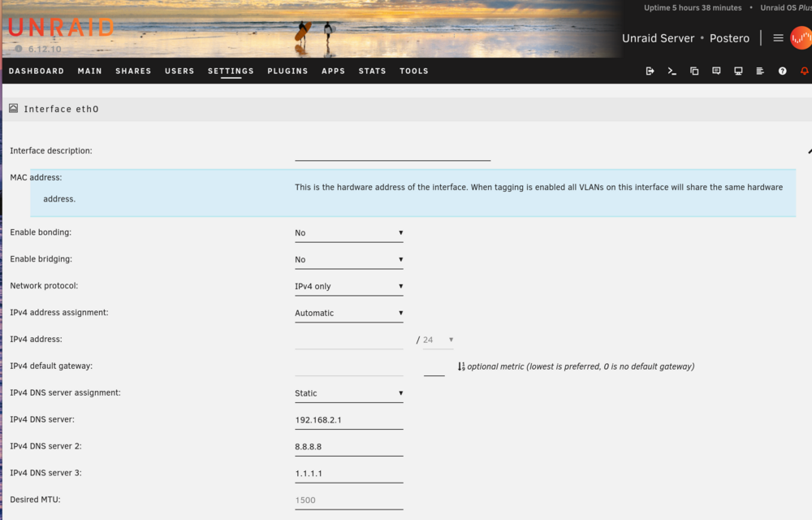Open the Shares tab

(x=133, y=71)
